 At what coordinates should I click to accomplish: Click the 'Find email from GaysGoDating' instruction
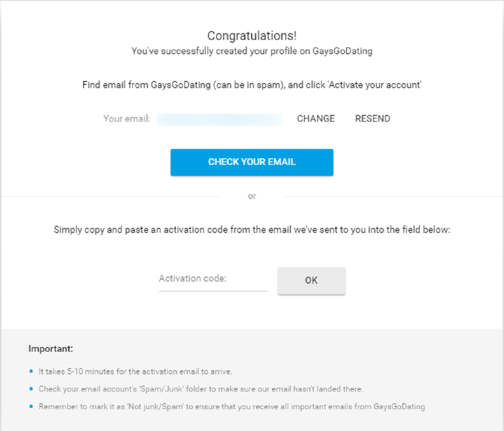(252, 85)
